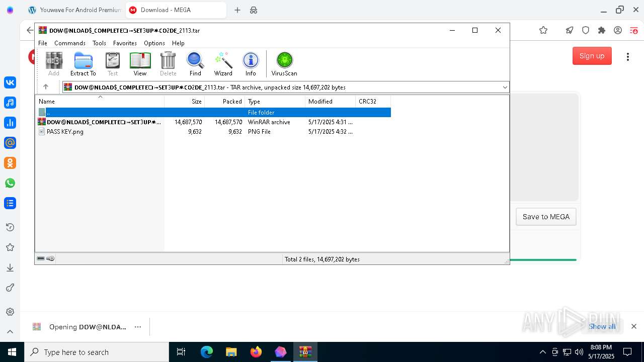Click the Save to MEGA button

(x=546, y=217)
